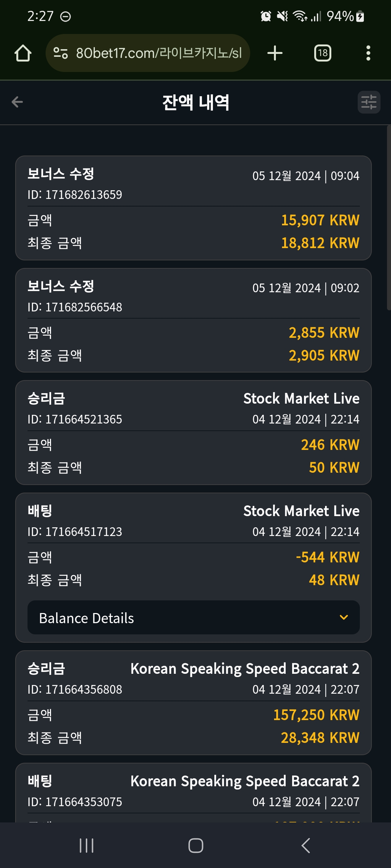Image resolution: width=391 pixels, height=868 pixels.
Task: Select the -544 KRW Stock Market bet
Action: pyautogui.click(x=194, y=568)
